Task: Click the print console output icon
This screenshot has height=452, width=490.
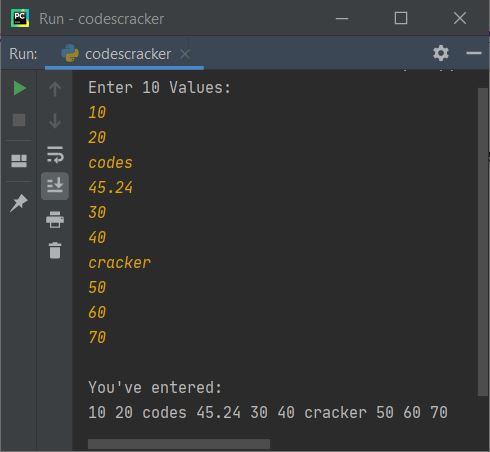Action: point(55,219)
